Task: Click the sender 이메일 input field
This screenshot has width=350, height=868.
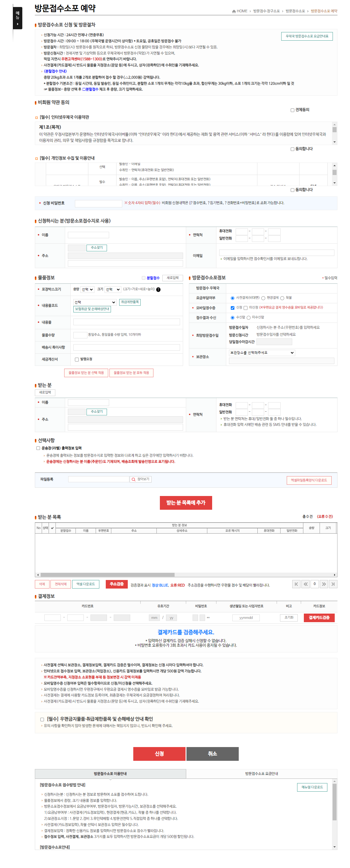Action: click(x=277, y=253)
